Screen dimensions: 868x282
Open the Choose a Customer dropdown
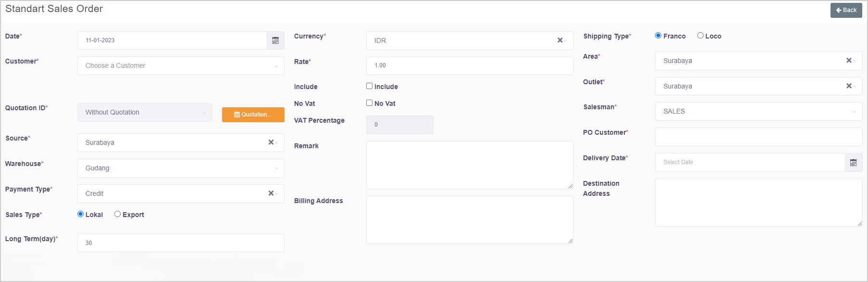tap(180, 66)
